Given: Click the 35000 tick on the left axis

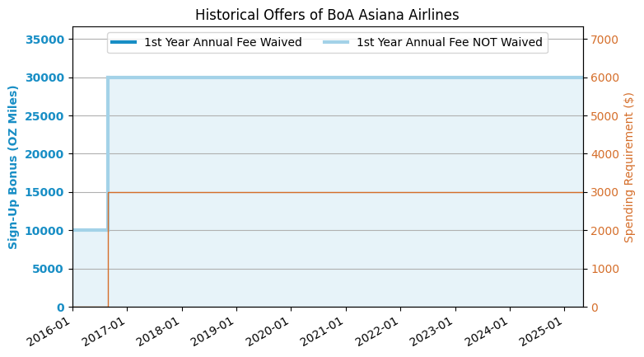Looking at the screenshot, I should pos(46,40).
